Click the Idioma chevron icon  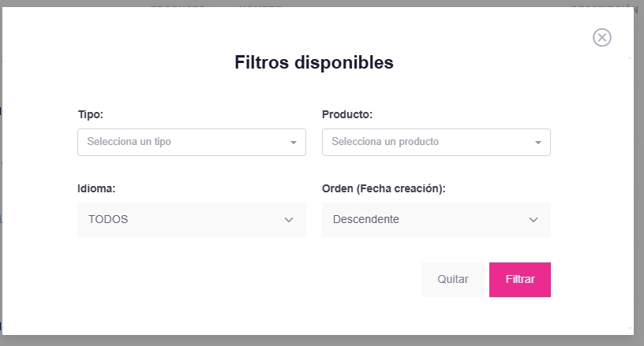tap(289, 220)
